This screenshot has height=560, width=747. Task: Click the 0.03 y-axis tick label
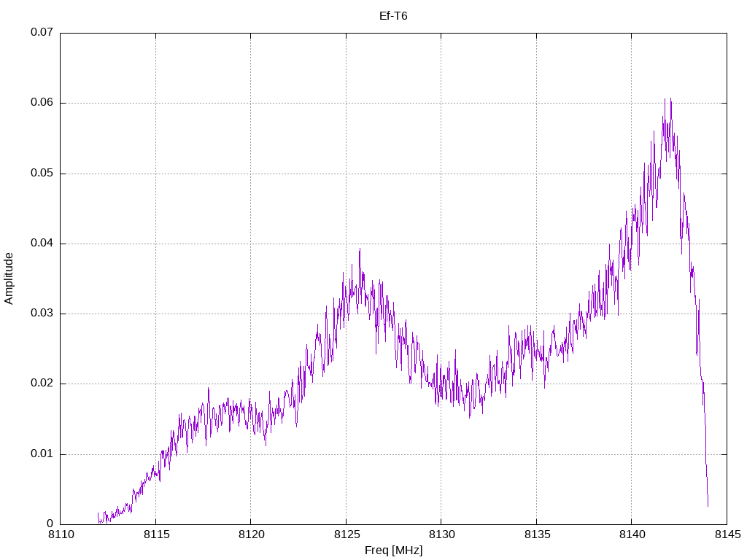click(42, 314)
